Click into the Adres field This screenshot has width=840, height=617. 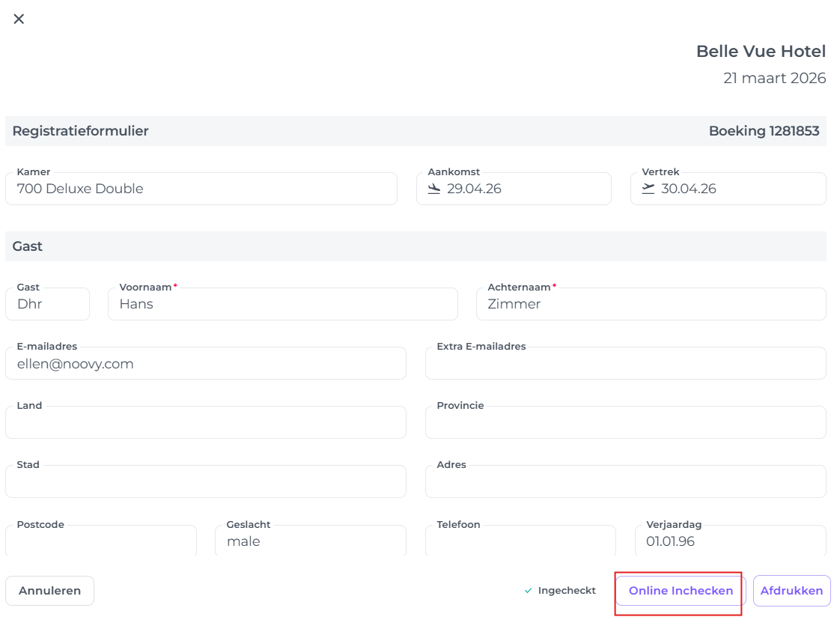tap(625, 482)
